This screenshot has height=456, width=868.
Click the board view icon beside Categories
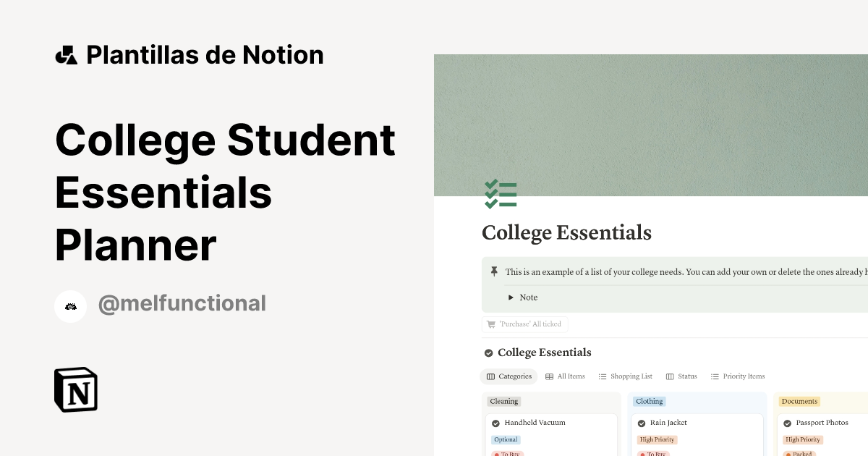click(490, 376)
